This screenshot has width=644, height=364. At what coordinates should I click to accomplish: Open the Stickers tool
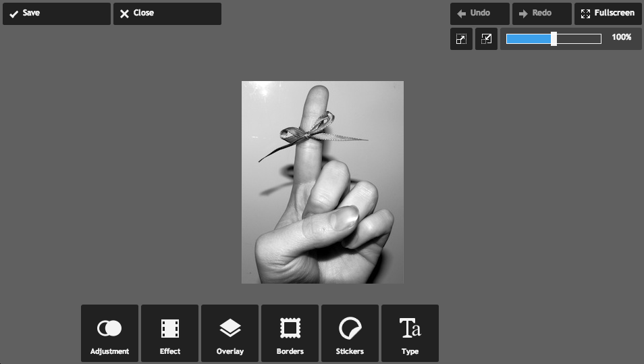click(x=350, y=333)
